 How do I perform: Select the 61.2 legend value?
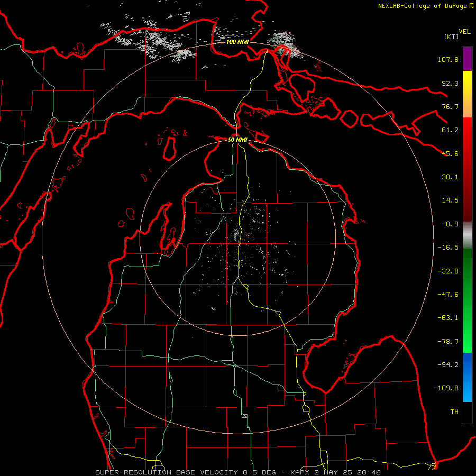coord(450,130)
